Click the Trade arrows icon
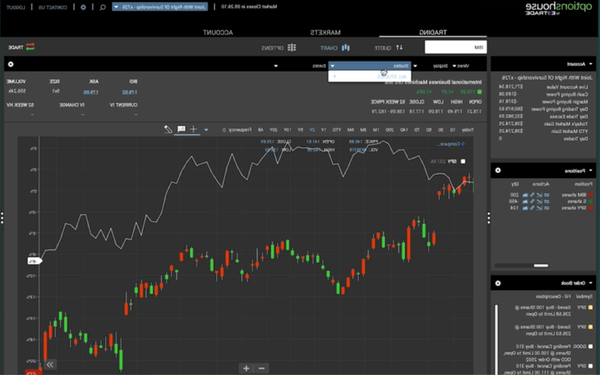This screenshot has height=375, width=600. pos(30,47)
